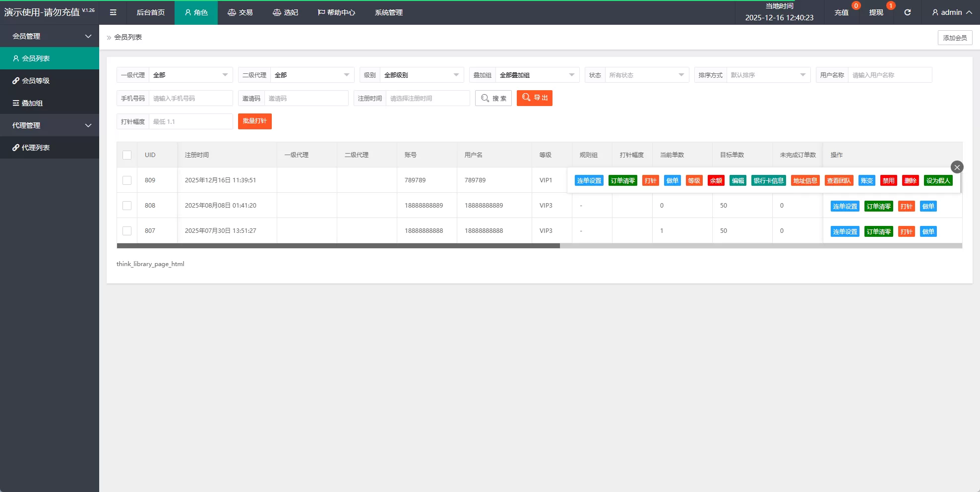Click the horizontal table scrollbar
The image size is (980, 492).
[338, 246]
